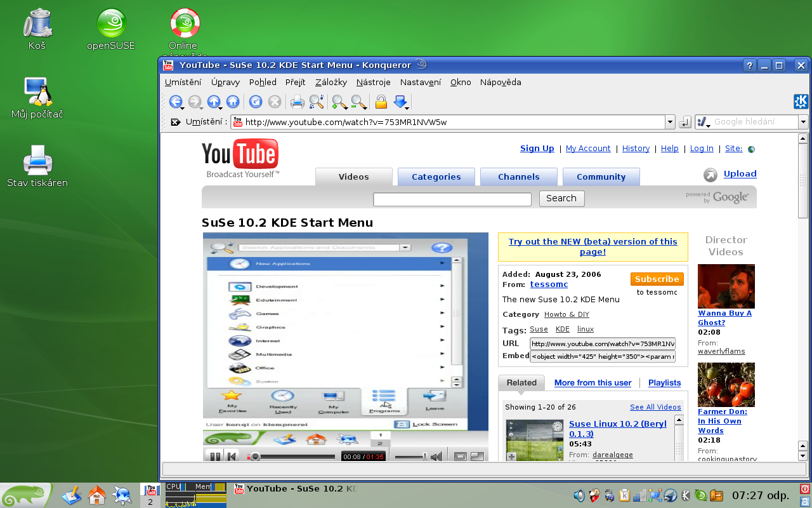The height and width of the screenshot is (508, 812).
Task: Click virtual desktop 2 in the pager
Action: tap(150, 502)
